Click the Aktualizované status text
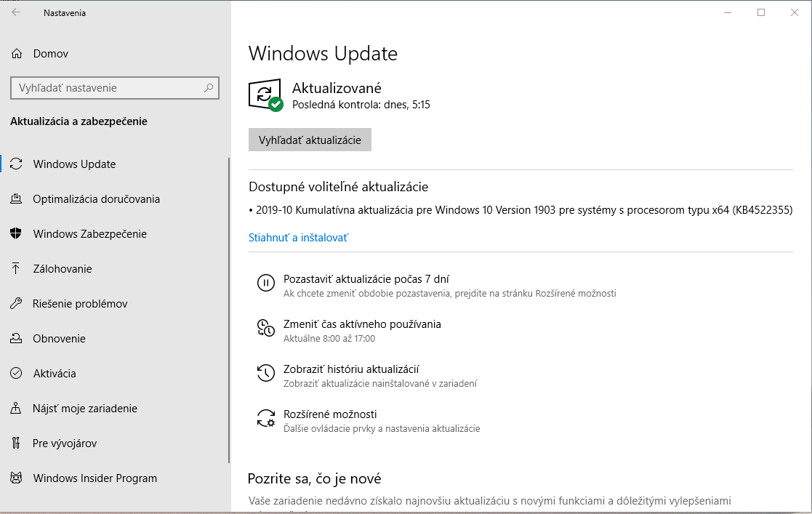 point(337,88)
